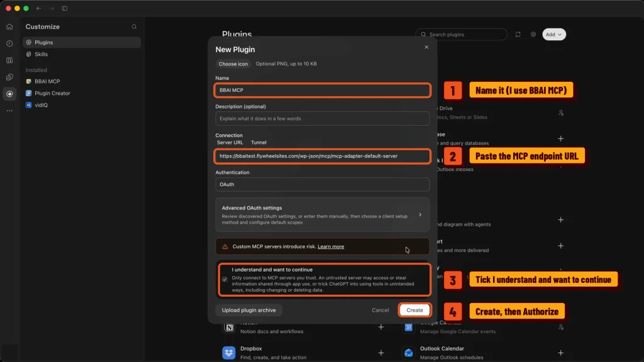The width and height of the screenshot is (644, 362).
Task: Open the history clock icon in left rail
Action: [x=9, y=43]
